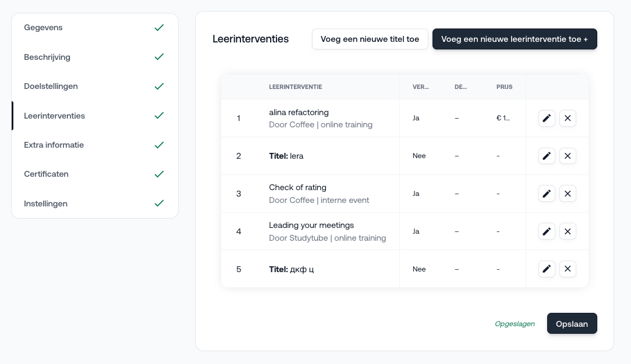Go to Beschrijving step

(47, 57)
